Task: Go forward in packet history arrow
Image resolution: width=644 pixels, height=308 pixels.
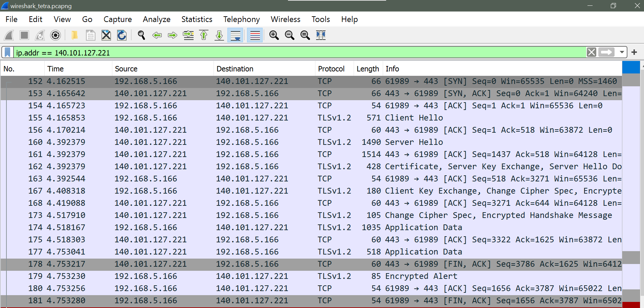Action: [173, 35]
